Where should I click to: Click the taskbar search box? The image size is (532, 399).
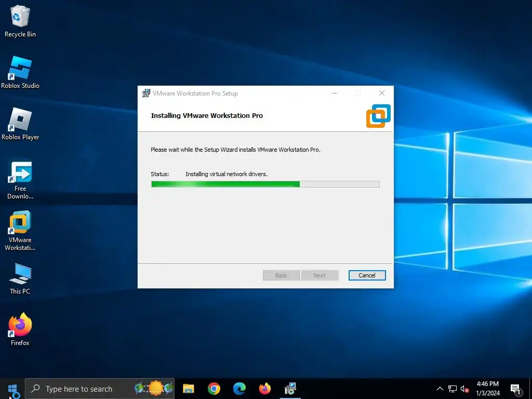point(100,389)
